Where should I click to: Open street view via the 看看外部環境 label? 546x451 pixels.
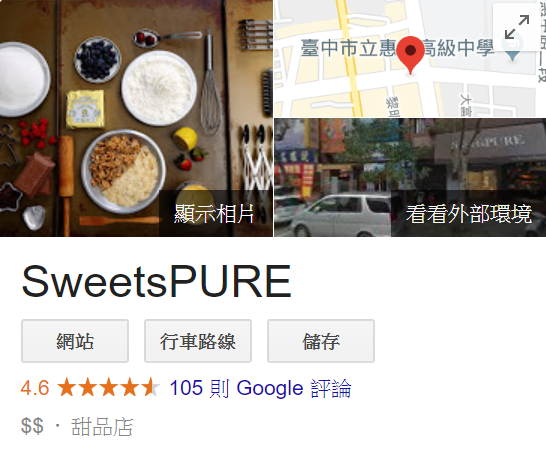[469, 213]
